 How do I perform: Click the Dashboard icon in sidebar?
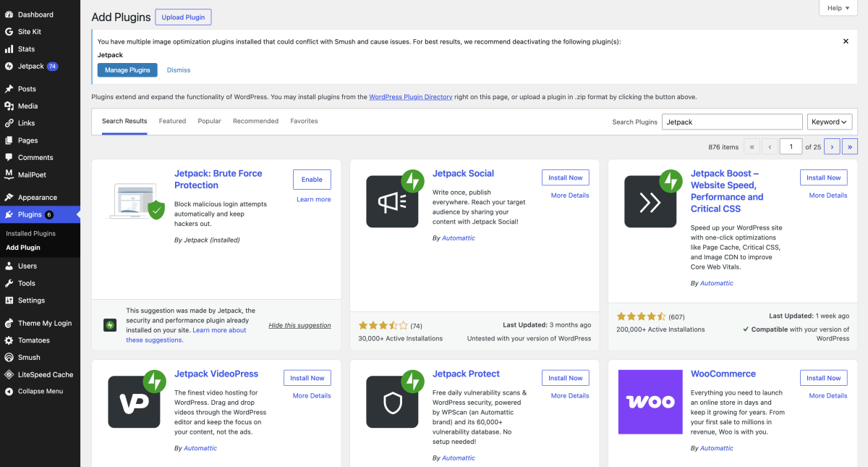point(9,14)
